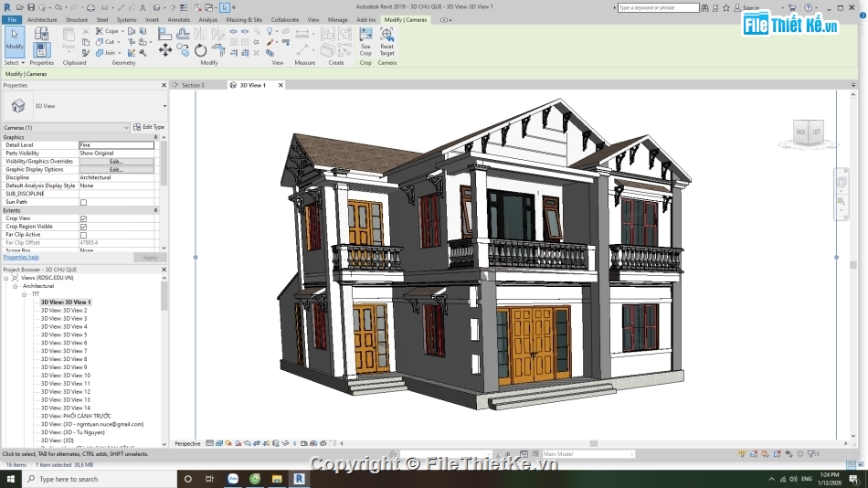Click the Visual Style icon in view control bar

tap(218, 443)
